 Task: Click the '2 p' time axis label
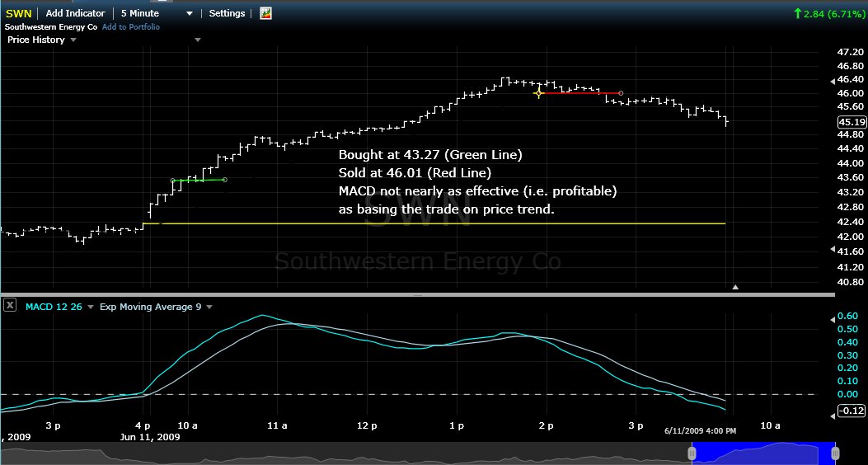click(547, 425)
